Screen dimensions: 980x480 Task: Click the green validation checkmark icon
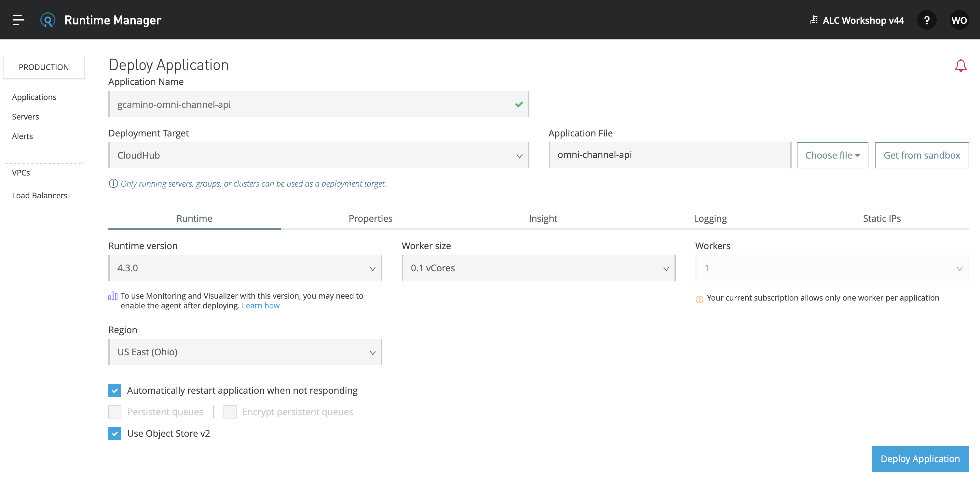[519, 104]
